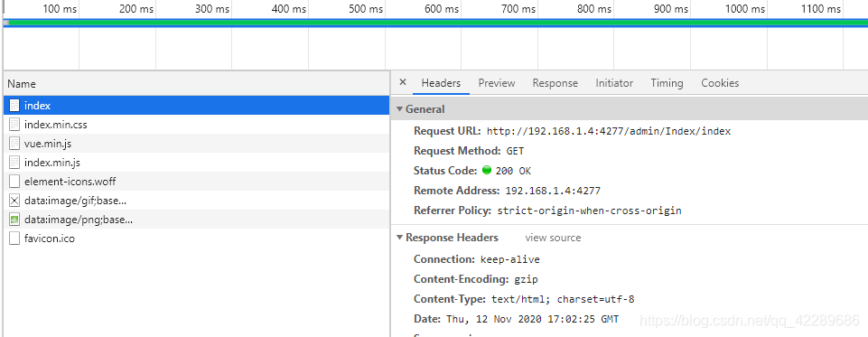Open the Preview tab
Screen dimensions: 868x337
[497, 83]
